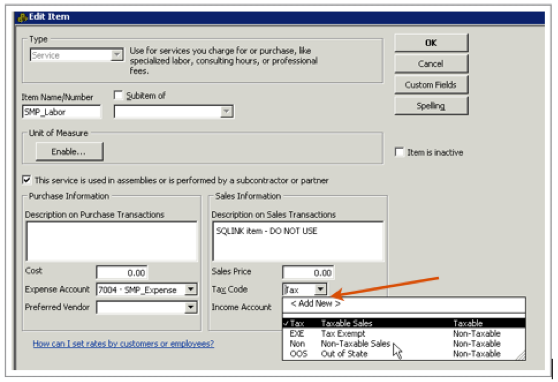The height and width of the screenshot is (382, 558).
Task: Open the Expense Account dropdown arrow
Action: pos(191,289)
